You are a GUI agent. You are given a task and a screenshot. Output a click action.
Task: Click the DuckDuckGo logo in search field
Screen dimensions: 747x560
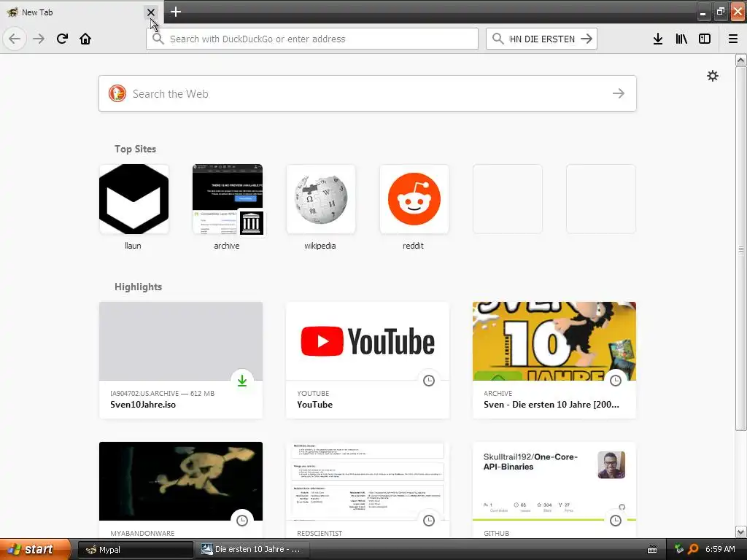(x=117, y=93)
